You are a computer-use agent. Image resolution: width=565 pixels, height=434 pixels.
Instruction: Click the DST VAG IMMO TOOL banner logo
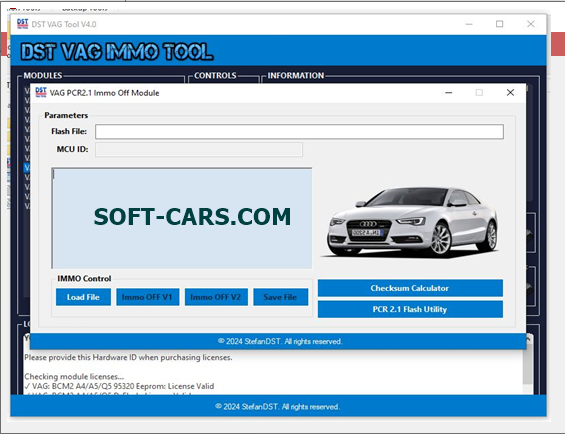tap(117, 51)
